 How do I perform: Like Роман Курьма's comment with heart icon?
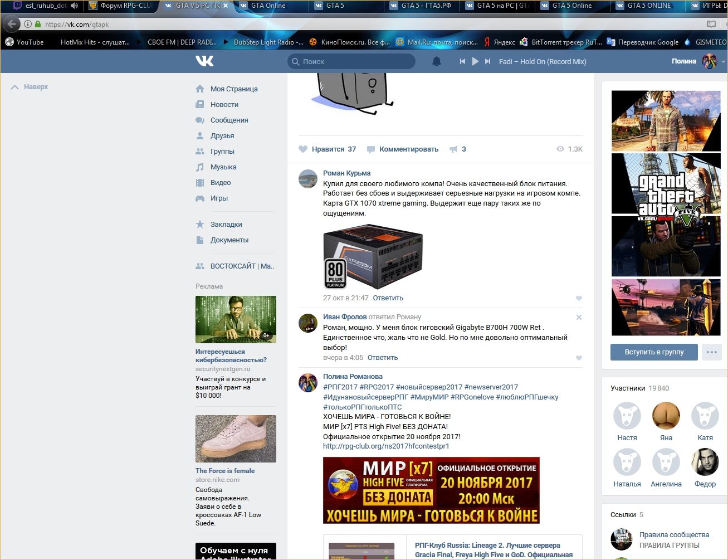[x=579, y=299]
